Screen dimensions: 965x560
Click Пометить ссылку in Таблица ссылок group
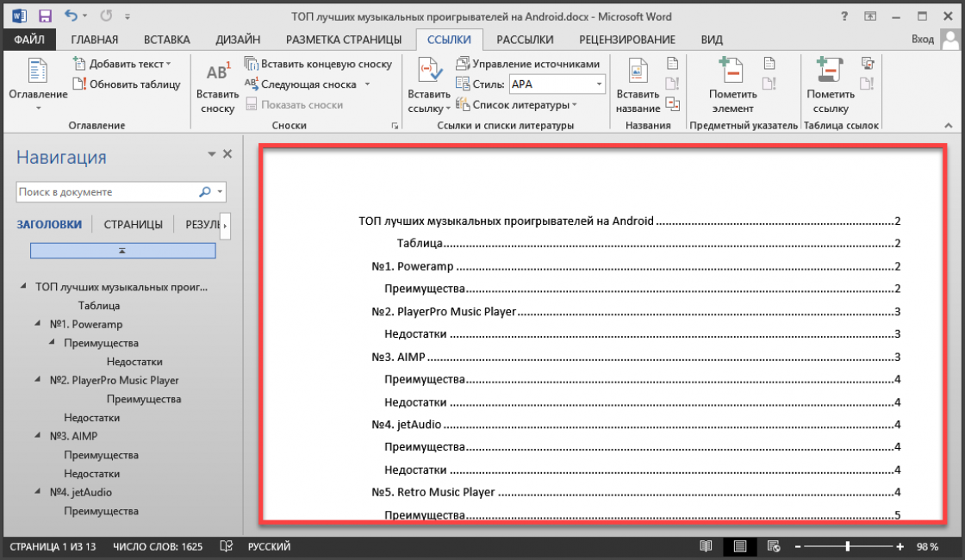pyautogui.click(x=831, y=85)
